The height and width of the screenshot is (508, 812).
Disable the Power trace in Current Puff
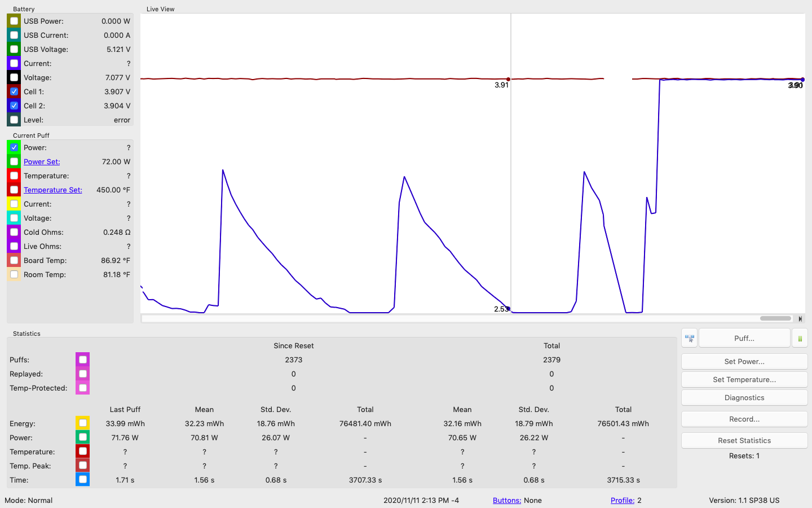coord(14,147)
